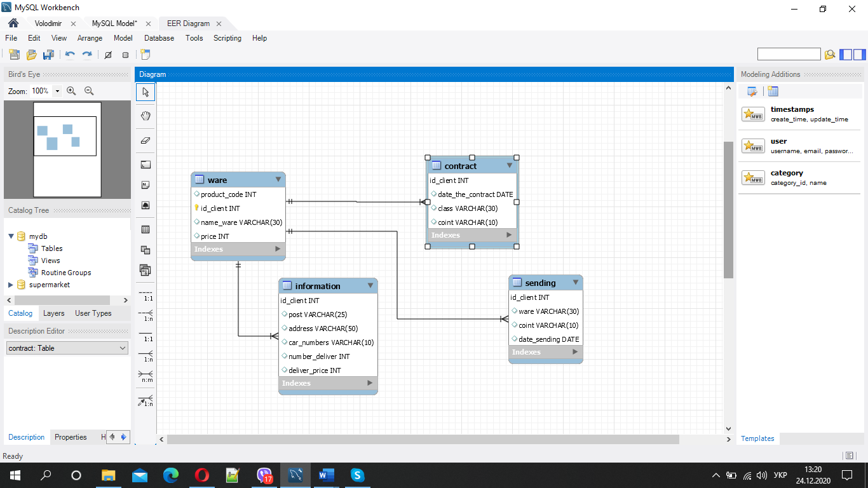Image resolution: width=868 pixels, height=488 pixels.
Task: Switch to the User Types tab
Action: pos(93,313)
